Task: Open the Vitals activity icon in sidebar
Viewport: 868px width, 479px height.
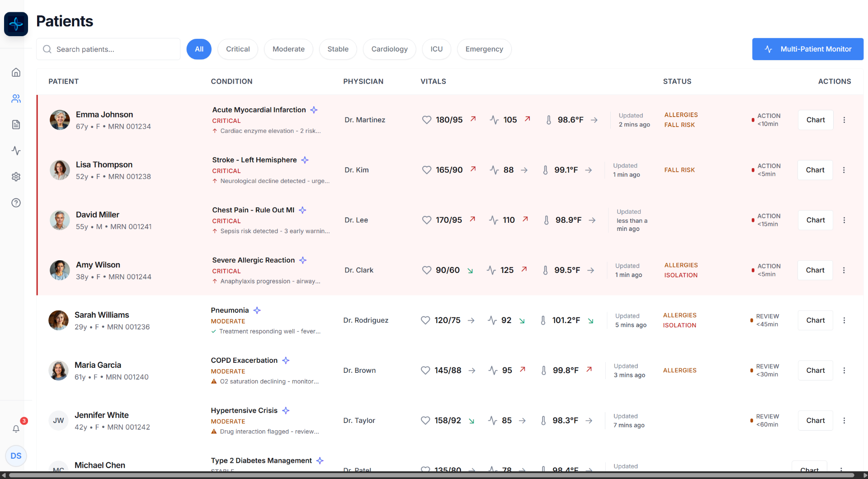Action: pyautogui.click(x=16, y=150)
